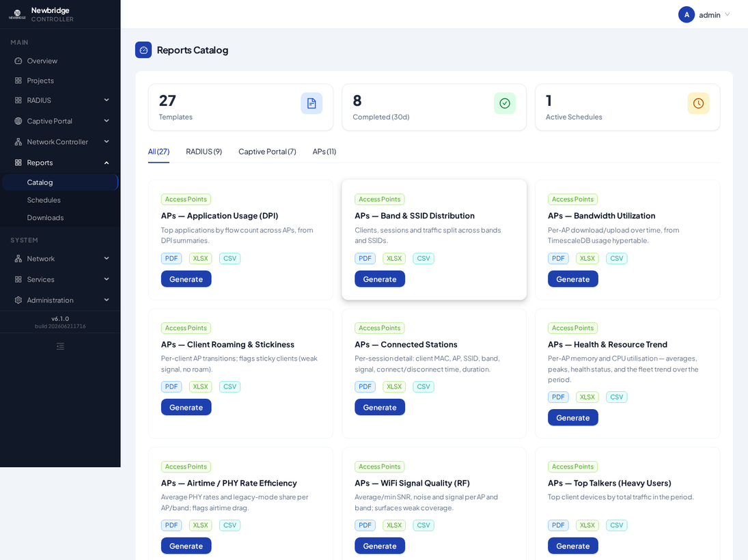Open the Downloads submenu item

[60, 218]
